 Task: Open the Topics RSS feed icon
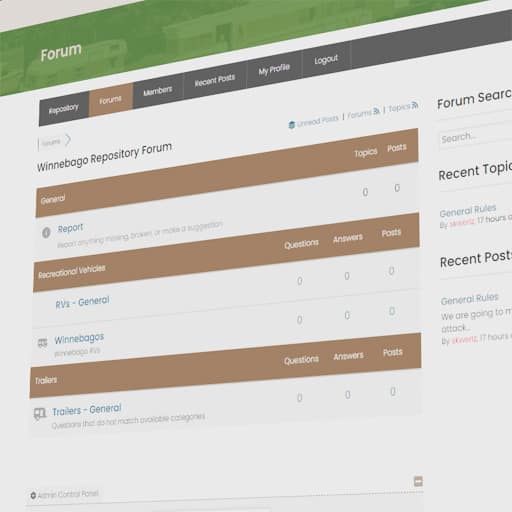coord(414,105)
